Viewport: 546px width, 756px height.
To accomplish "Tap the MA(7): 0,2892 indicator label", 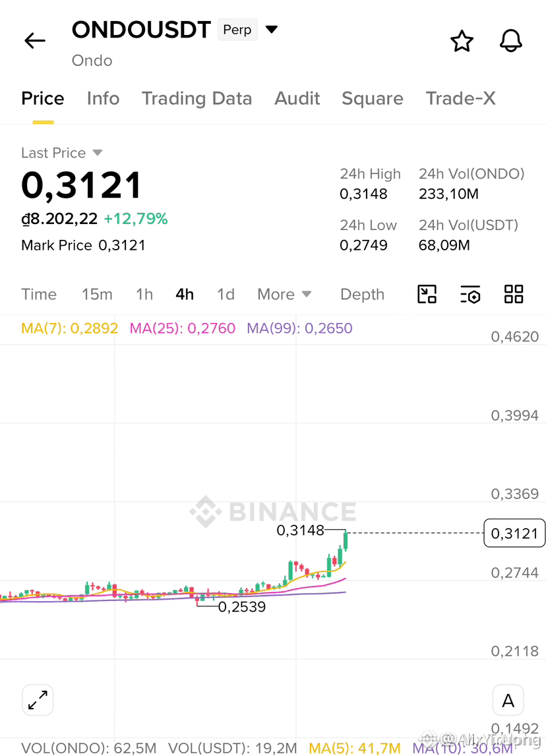I will pyautogui.click(x=69, y=328).
